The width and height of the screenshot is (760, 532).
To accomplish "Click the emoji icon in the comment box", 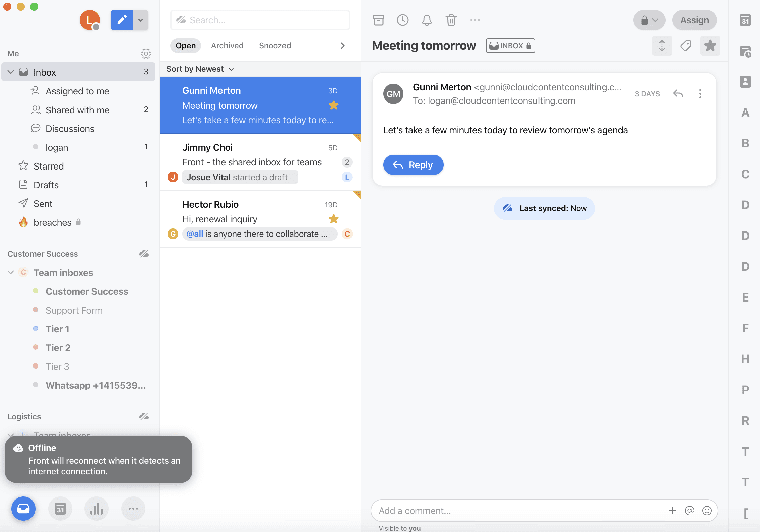I will pyautogui.click(x=707, y=511).
